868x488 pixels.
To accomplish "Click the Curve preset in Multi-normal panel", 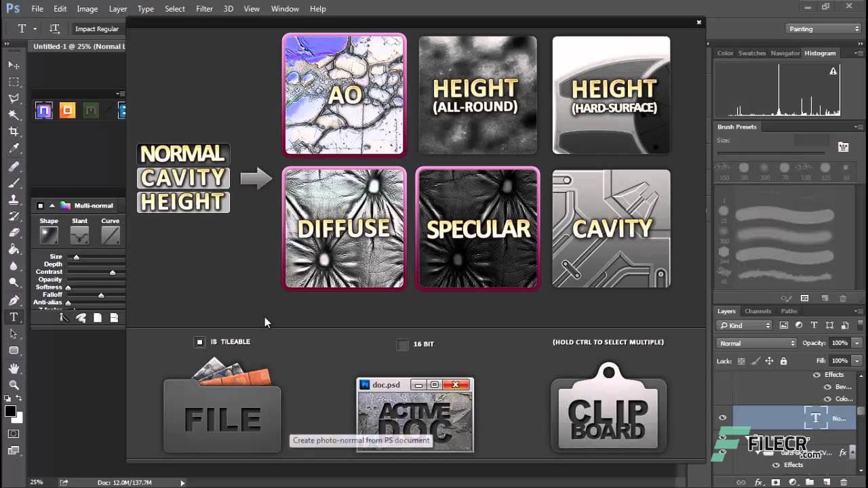I will pyautogui.click(x=110, y=234).
